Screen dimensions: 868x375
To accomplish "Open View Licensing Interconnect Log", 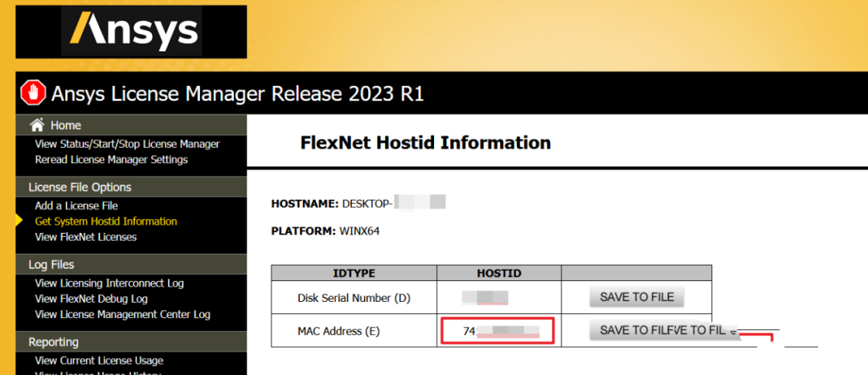I will click(109, 283).
